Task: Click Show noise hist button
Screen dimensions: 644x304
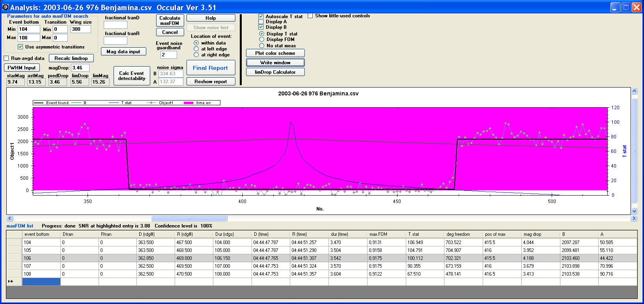Action: [x=211, y=28]
